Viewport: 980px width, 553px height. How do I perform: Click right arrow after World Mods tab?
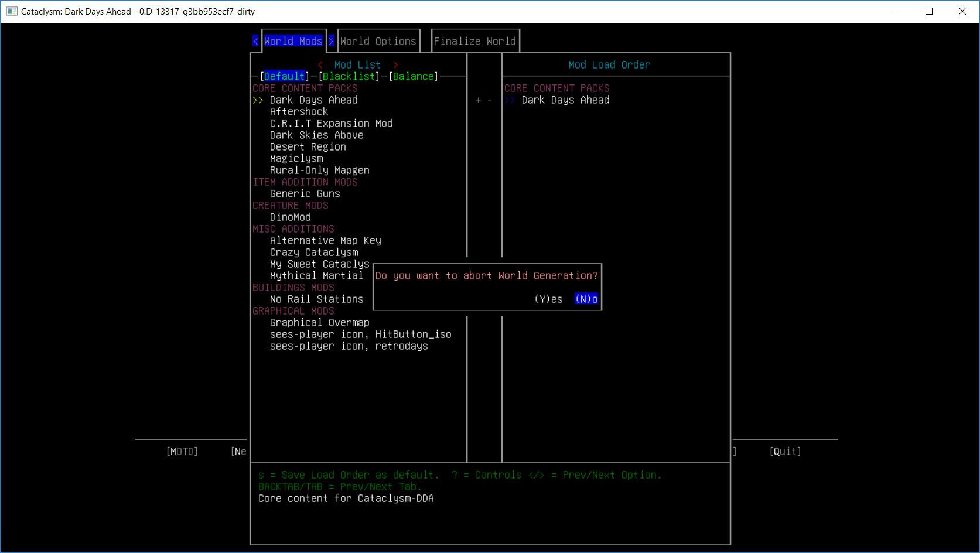331,41
